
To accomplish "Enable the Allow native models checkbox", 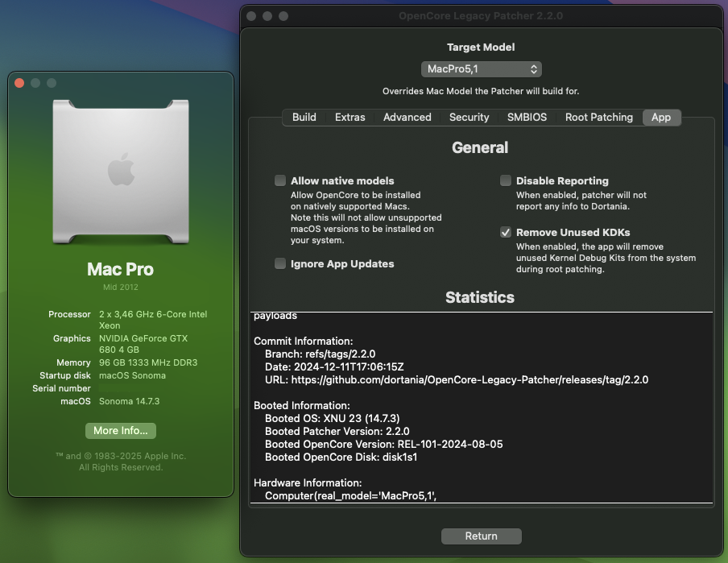I will (x=280, y=180).
